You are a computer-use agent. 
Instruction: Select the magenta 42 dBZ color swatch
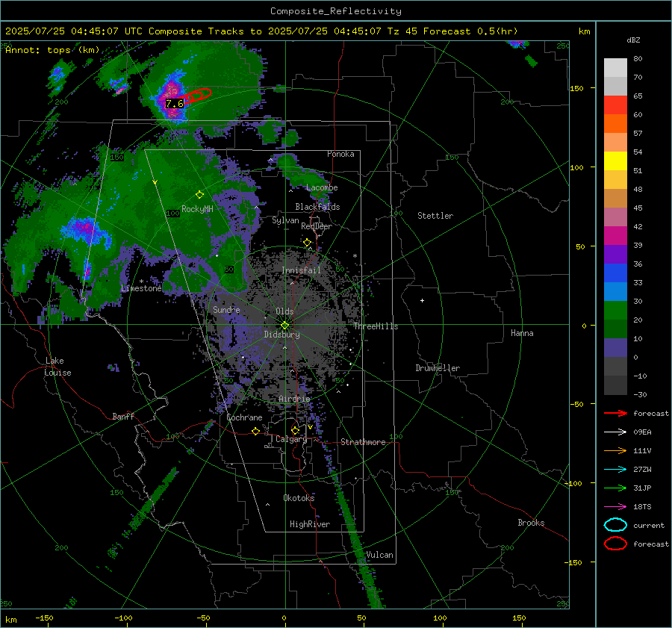point(615,235)
